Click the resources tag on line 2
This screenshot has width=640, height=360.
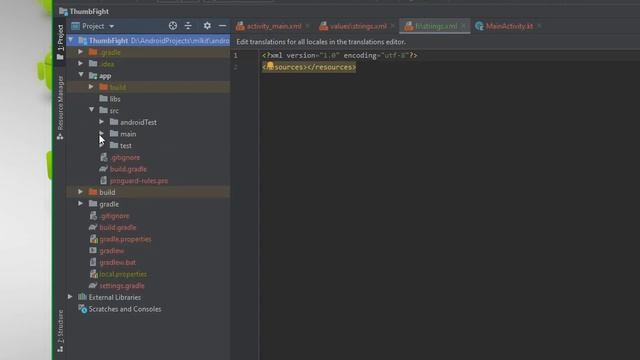309,67
